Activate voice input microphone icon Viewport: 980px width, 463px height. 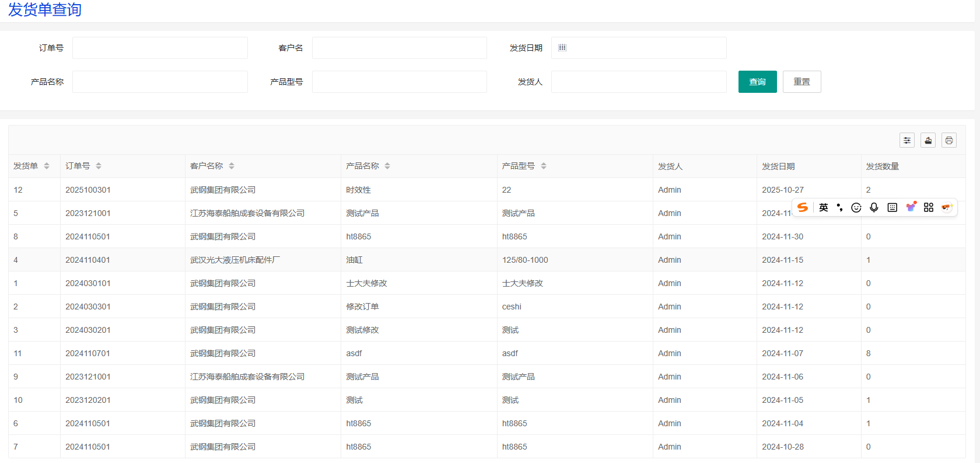click(x=874, y=207)
